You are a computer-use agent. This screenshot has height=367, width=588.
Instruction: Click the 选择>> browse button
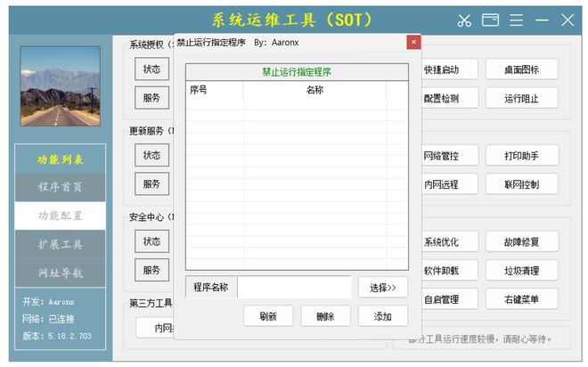(383, 288)
